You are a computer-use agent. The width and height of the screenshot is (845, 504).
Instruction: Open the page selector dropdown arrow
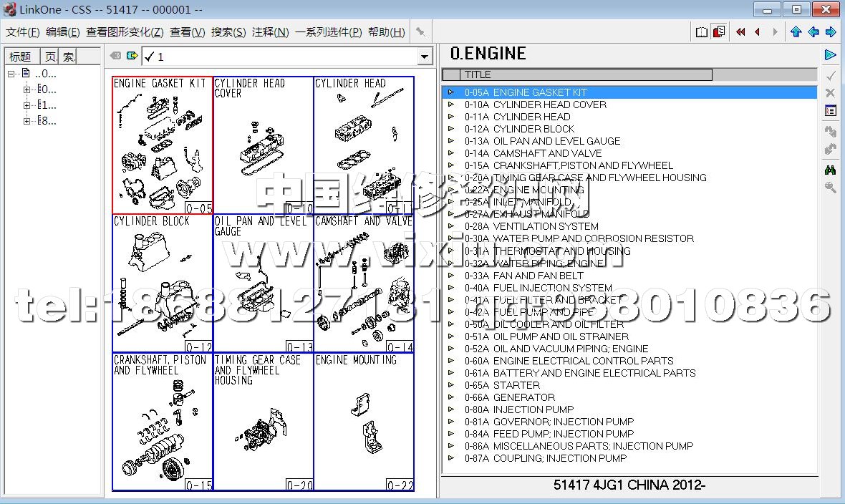coord(425,57)
